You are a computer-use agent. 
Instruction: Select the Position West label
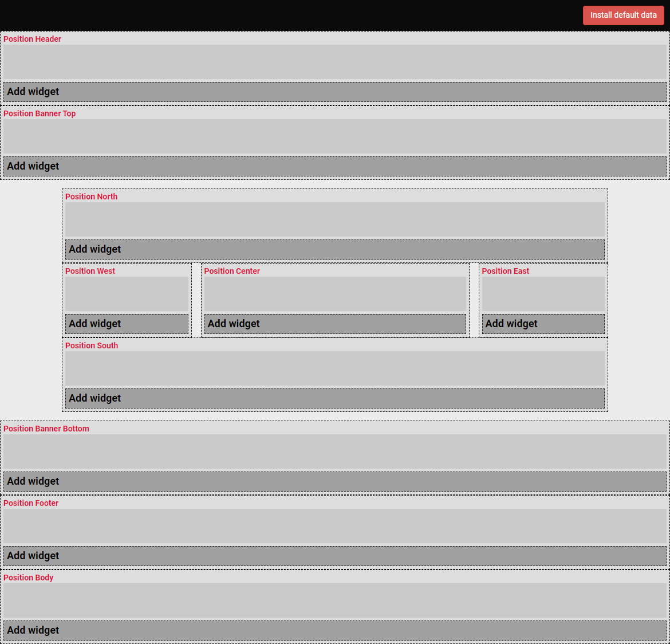pos(90,270)
